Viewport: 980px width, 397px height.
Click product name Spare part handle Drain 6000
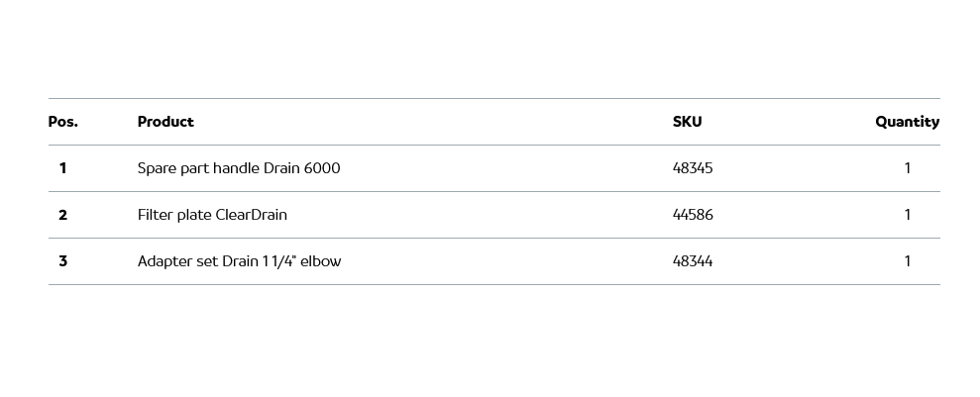tap(239, 168)
